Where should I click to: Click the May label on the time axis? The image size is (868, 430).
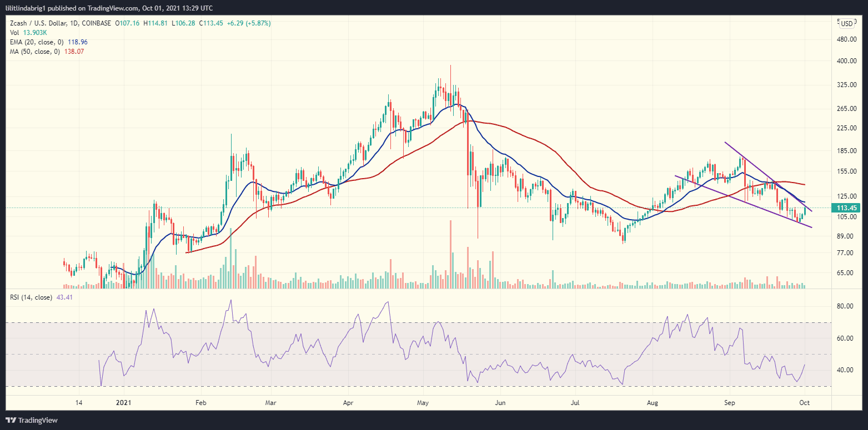click(423, 402)
